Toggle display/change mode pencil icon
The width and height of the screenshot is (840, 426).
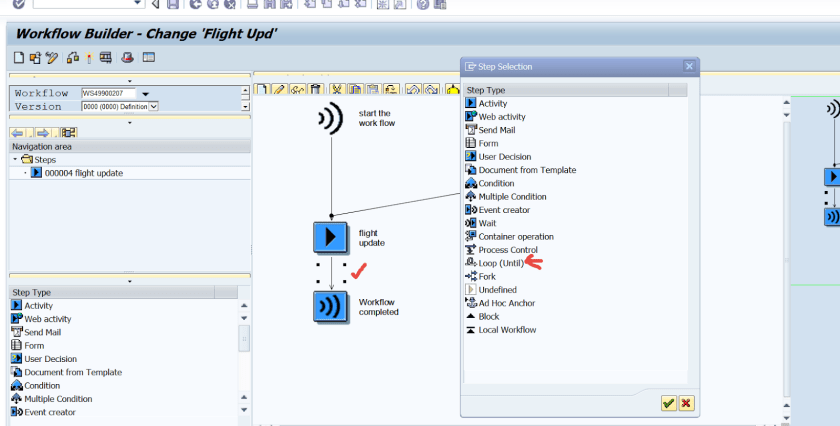pos(51,57)
